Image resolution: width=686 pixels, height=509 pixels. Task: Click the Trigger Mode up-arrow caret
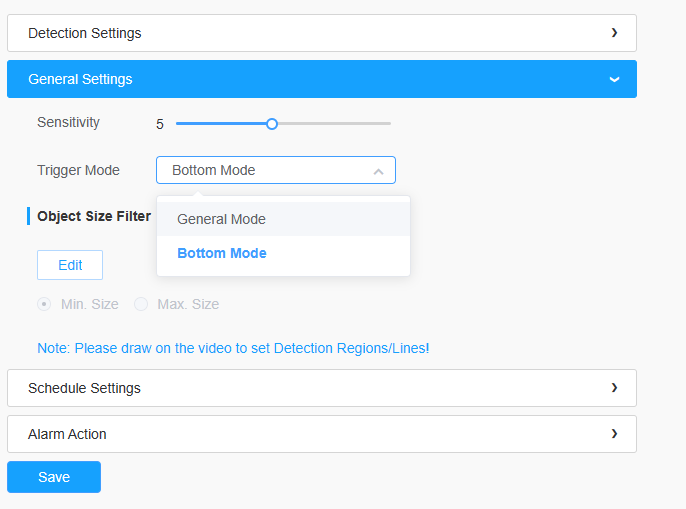[378, 172]
